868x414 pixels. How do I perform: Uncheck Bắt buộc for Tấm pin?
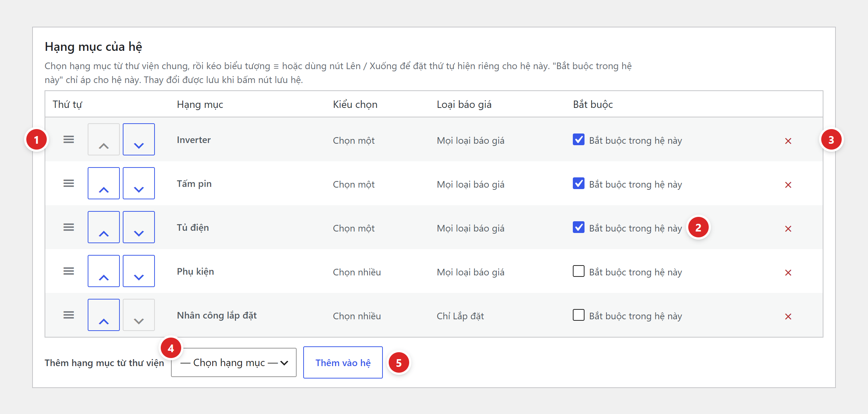pos(579,183)
